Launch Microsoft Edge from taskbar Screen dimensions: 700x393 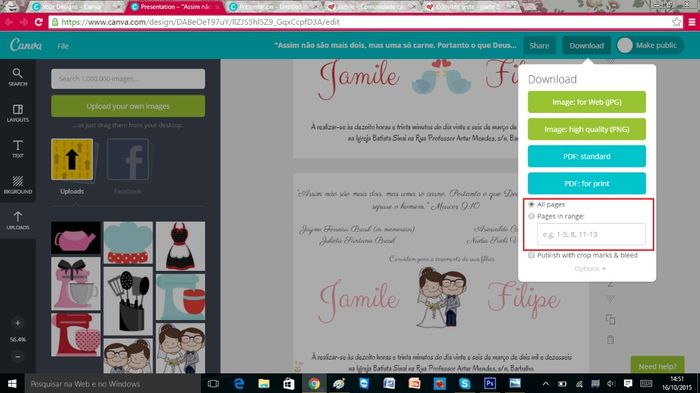point(239,384)
